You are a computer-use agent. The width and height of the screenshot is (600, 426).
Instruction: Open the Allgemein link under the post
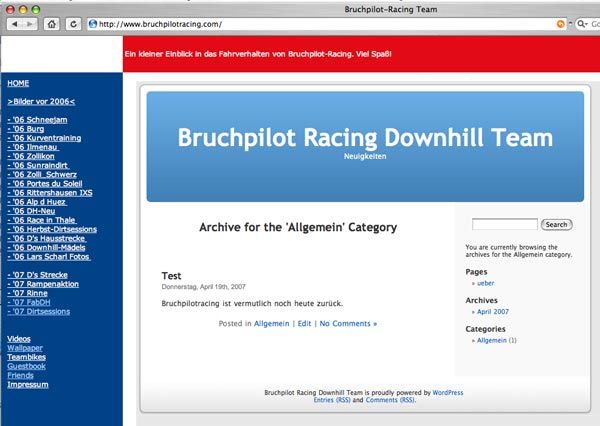tap(272, 324)
